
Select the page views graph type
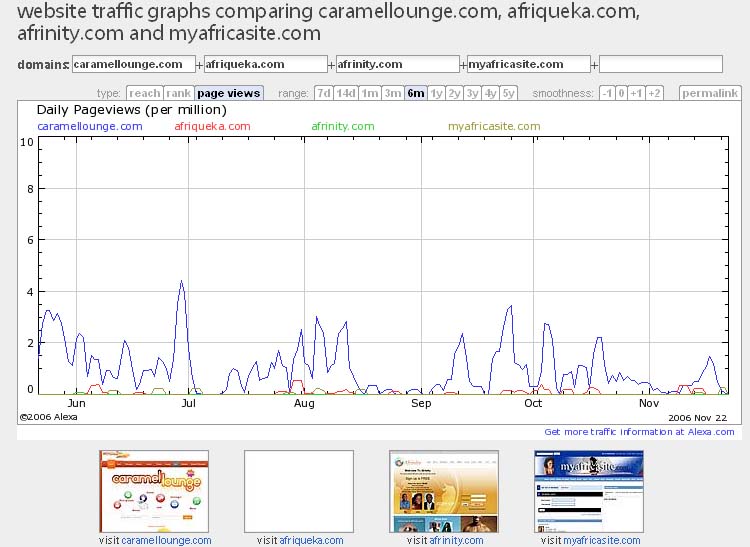click(x=229, y=93)
